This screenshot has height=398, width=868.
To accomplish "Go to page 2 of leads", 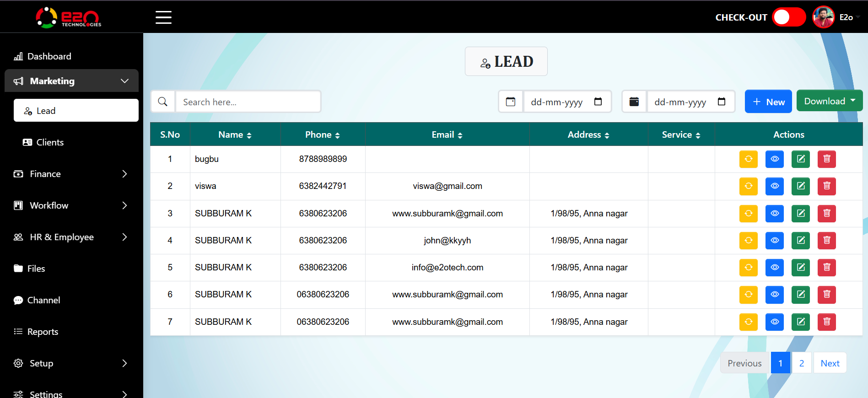I will tap(801, 363).
